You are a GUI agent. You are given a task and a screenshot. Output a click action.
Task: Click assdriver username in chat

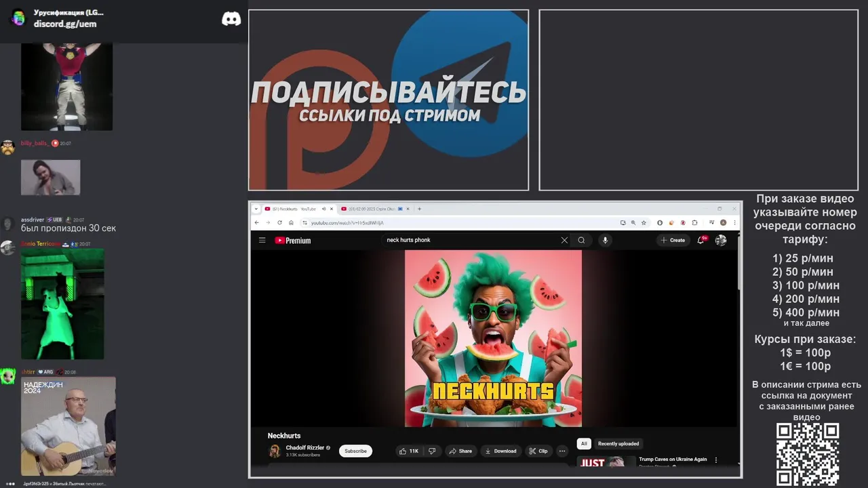click(33, 220)
